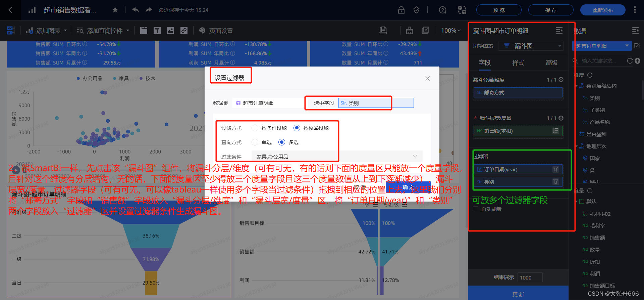Click the back arrow in top bar
This screenshot has height=300, width=644.
click(x=10, y=10)
